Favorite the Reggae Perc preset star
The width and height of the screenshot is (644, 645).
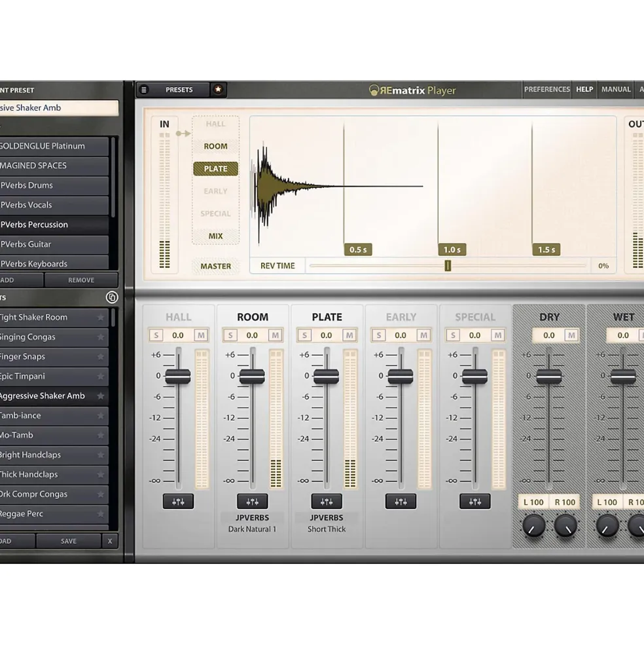pyautogui.click(x=100, y=514)
